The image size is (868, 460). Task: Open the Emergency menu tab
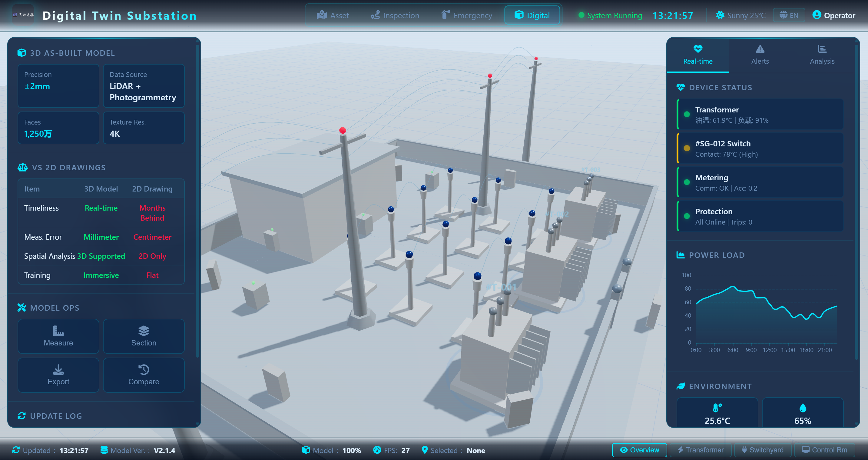pos(467,15)
